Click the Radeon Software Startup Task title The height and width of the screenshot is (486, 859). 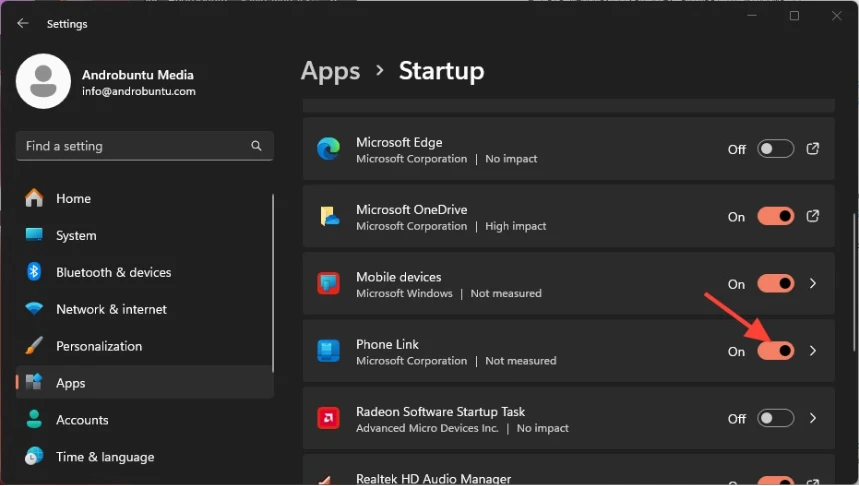(440, 411)
